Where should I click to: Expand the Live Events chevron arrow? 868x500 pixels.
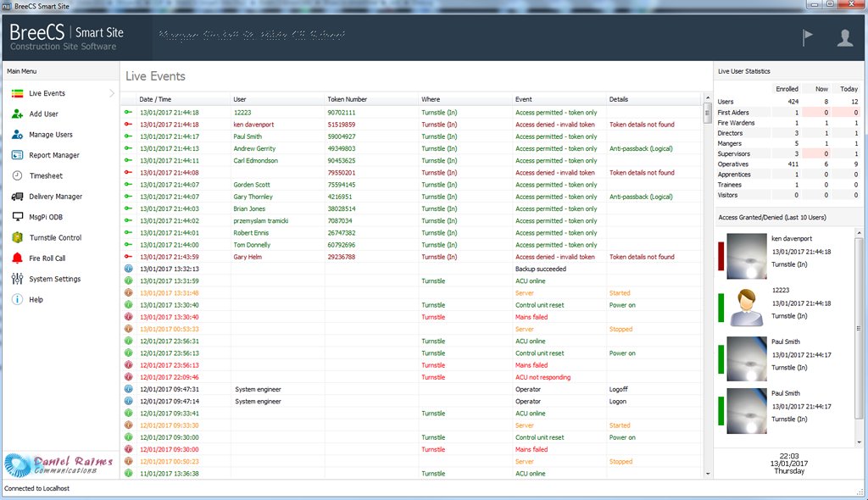pyautogui.click(x=112, y=93)
